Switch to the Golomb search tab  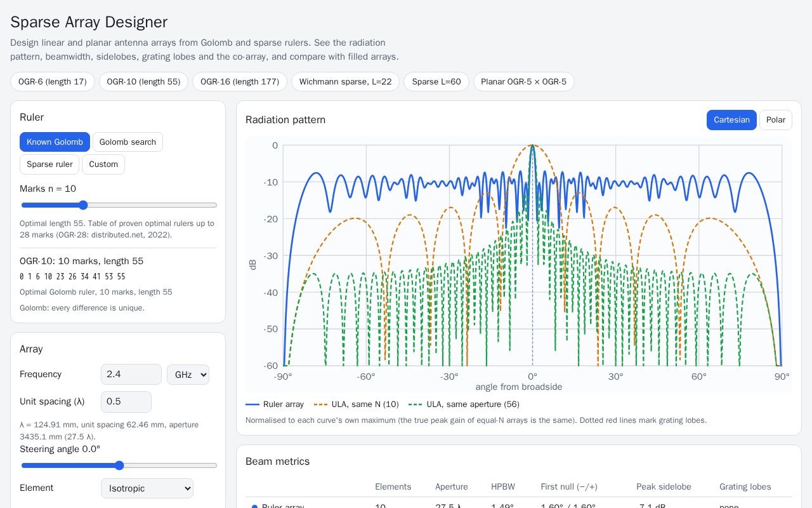[128, 142]
